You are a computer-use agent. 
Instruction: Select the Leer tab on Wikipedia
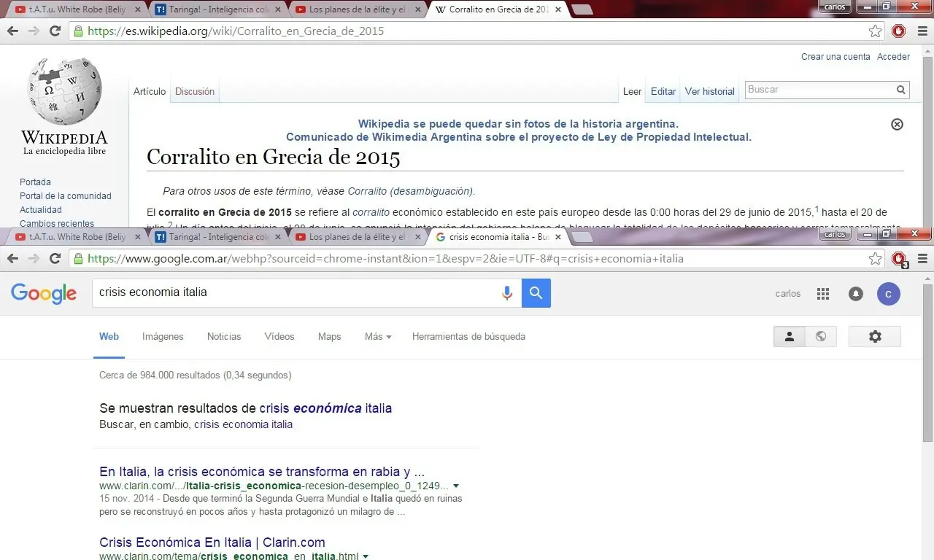(632, 91)
